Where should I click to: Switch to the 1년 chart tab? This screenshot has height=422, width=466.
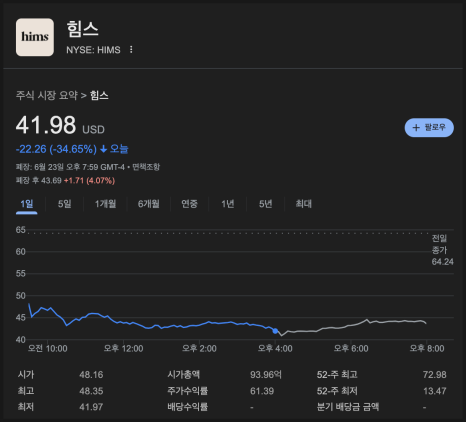point(228,204)
